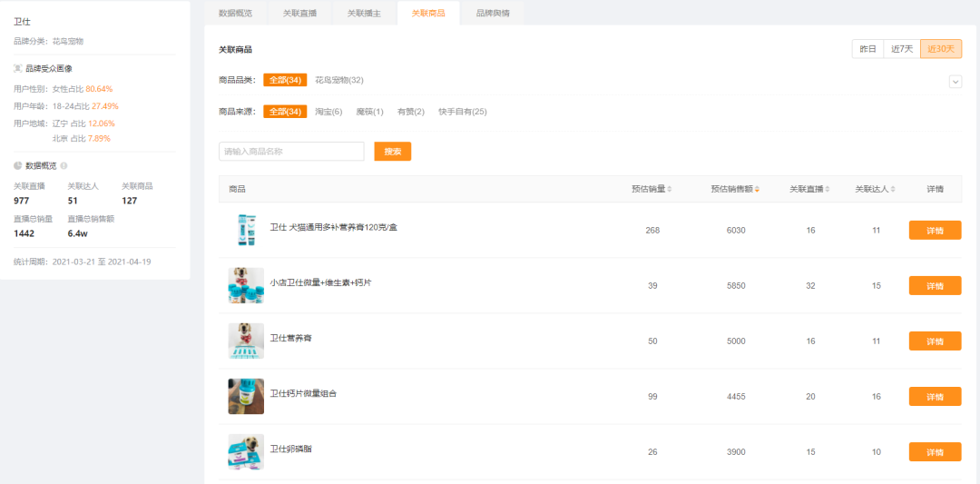Click thumbnail of 小店卫仕微量+维生素+钙片
The image size is (980, 484).
pos(246,286)
